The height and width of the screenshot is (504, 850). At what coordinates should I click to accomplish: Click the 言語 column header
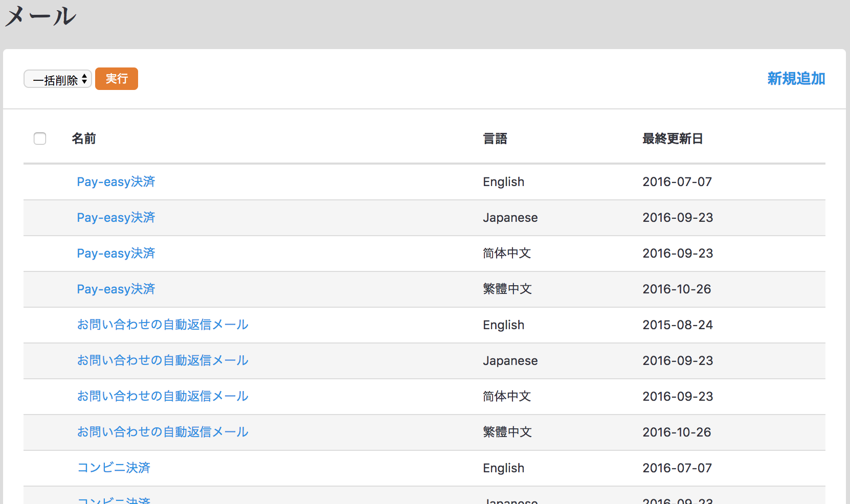tap(495, 139)
